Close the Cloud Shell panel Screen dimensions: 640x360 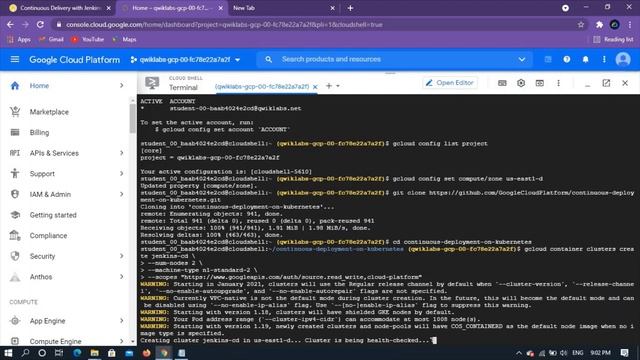tap(625, 83)
